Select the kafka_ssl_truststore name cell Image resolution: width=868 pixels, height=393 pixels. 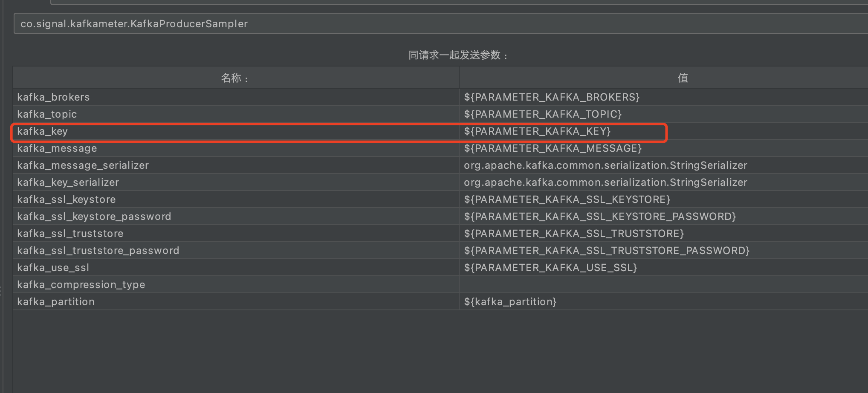pyautogui.click(x=236, y=234)
